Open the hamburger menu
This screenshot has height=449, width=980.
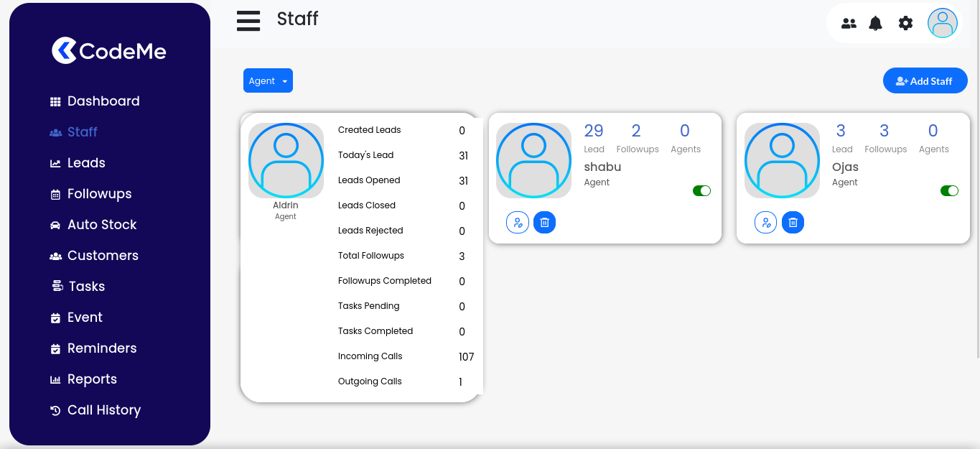(x=248, y=21)
